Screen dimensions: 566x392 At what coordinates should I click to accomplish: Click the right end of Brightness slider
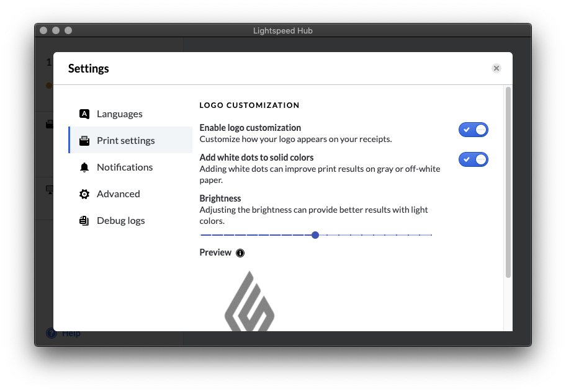[431, 235]
